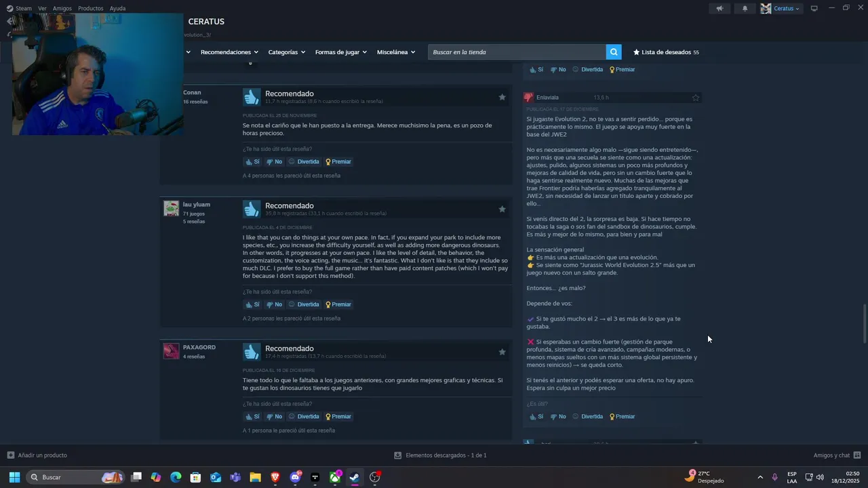Open the Ver menu
The width and height of the screenshot is (868, 488).
point(42,9)
